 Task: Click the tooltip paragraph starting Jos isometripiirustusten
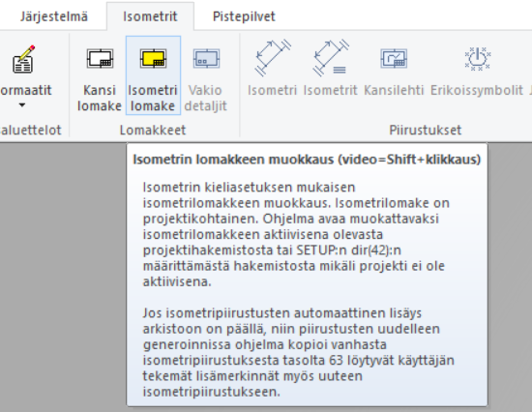[298, 352]
